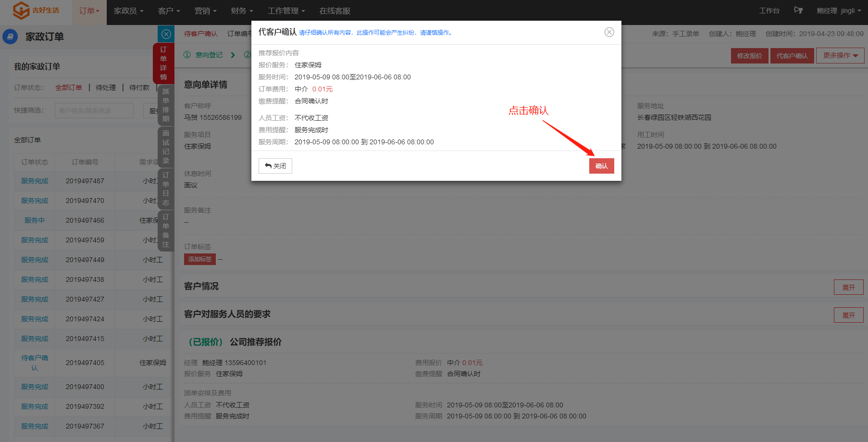The width and height of the screenshot is (868, 442).
Task: Filter by 待付款 status
Action: [x=139, y=88]
